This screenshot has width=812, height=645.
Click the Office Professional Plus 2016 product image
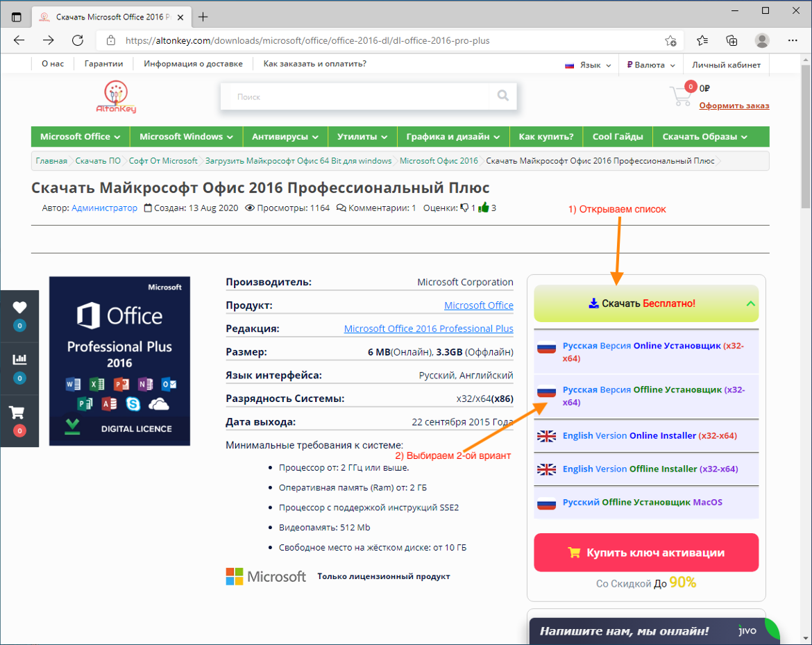119,361
